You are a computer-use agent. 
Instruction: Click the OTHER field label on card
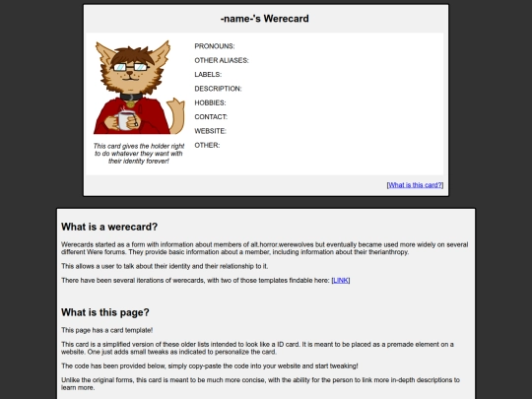tap(207, 145)
